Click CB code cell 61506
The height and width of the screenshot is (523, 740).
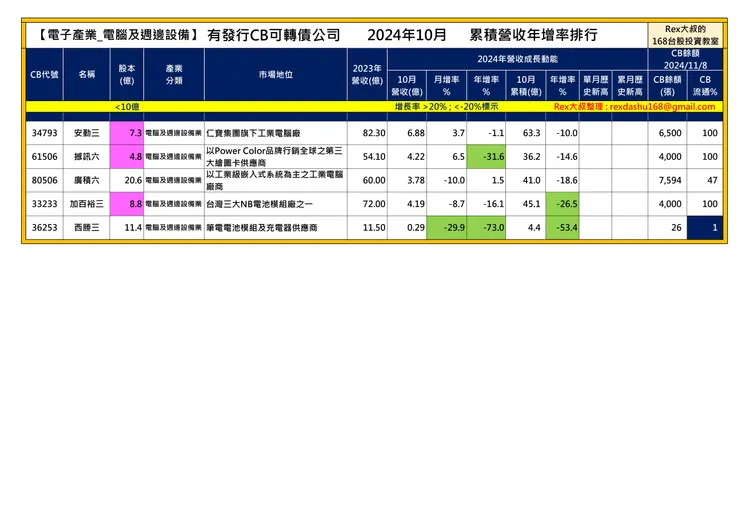(x=44, y=157)
